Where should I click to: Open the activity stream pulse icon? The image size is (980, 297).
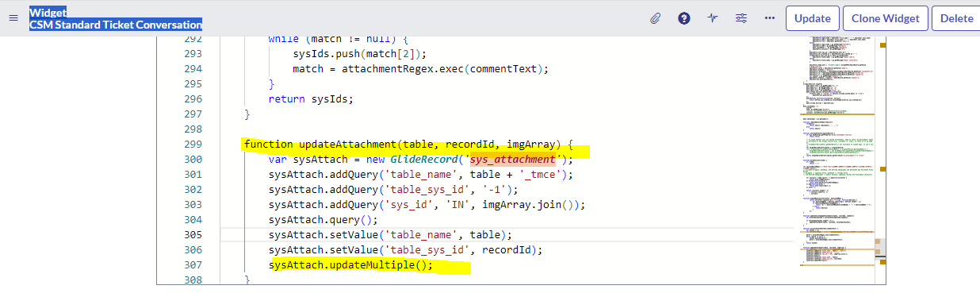click(x=712, y=18)
